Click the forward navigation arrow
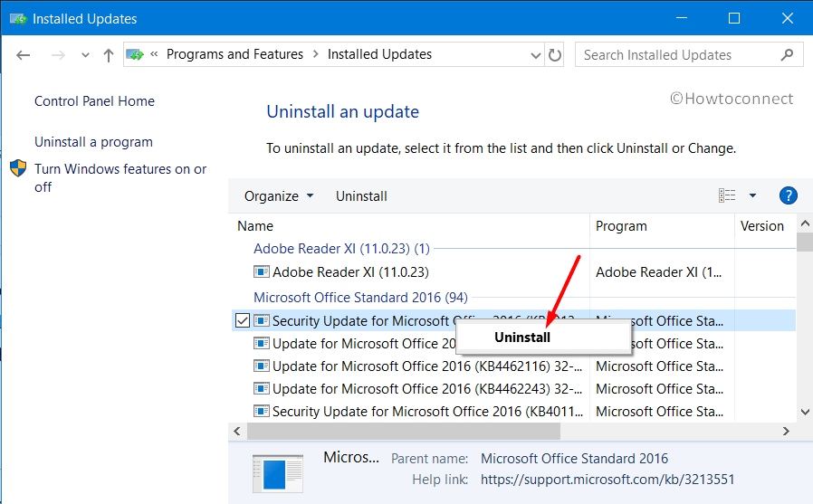The height and width of the screenshot is (504, 813). [58, 55]
